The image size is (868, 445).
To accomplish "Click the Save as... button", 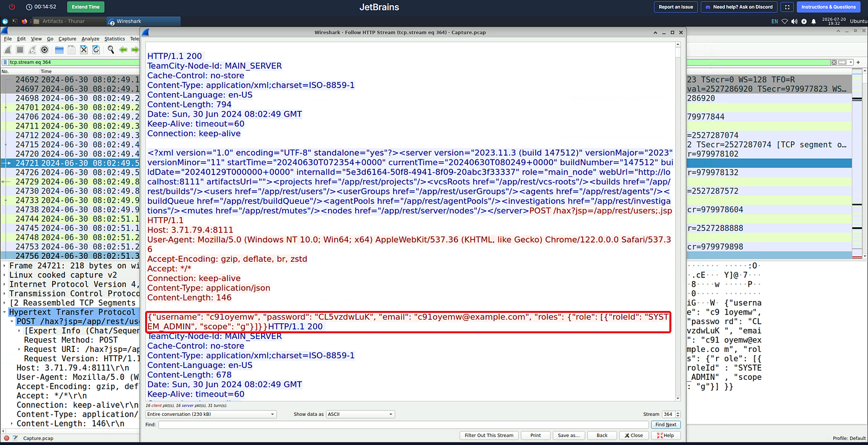I will [x=569, y=435].
